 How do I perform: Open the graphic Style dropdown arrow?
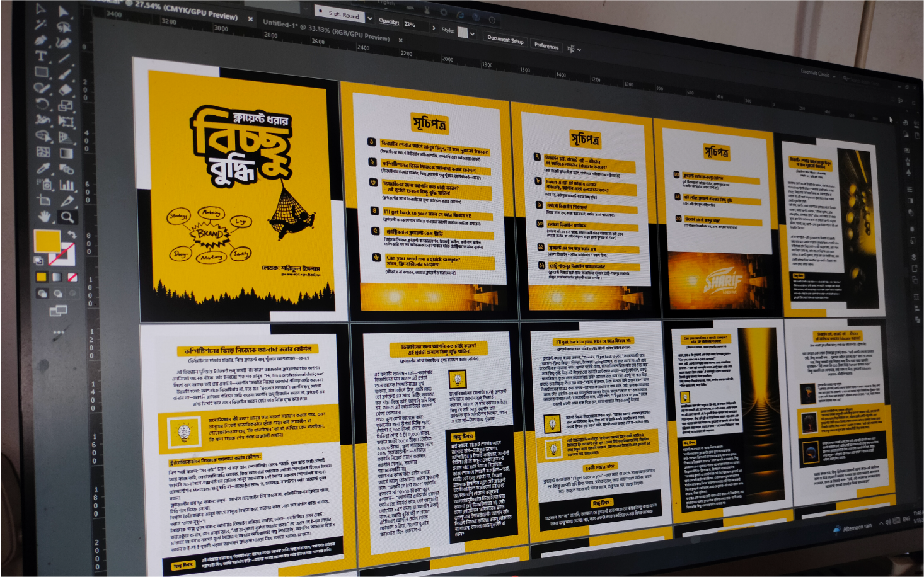472,34
